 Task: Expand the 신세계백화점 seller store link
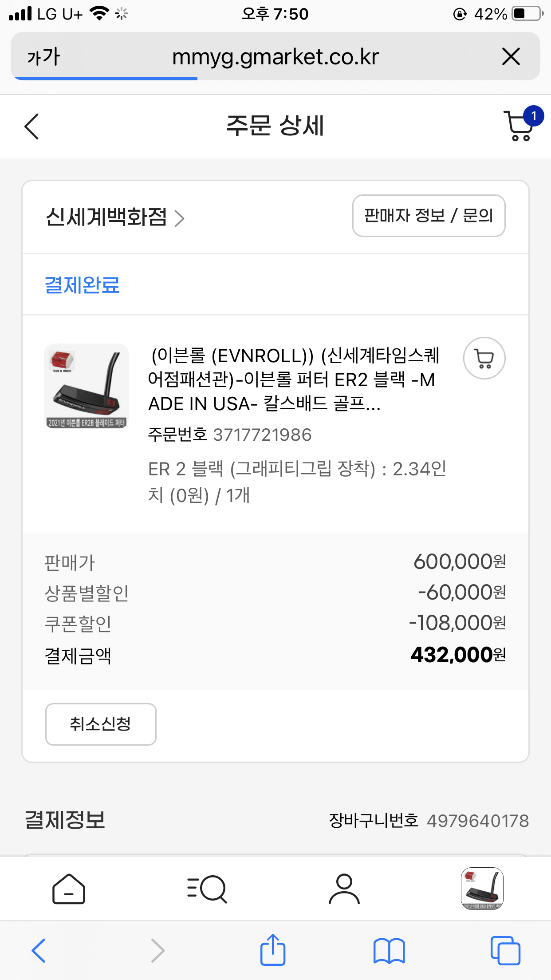pyautogui.click(x=114, y=217)
